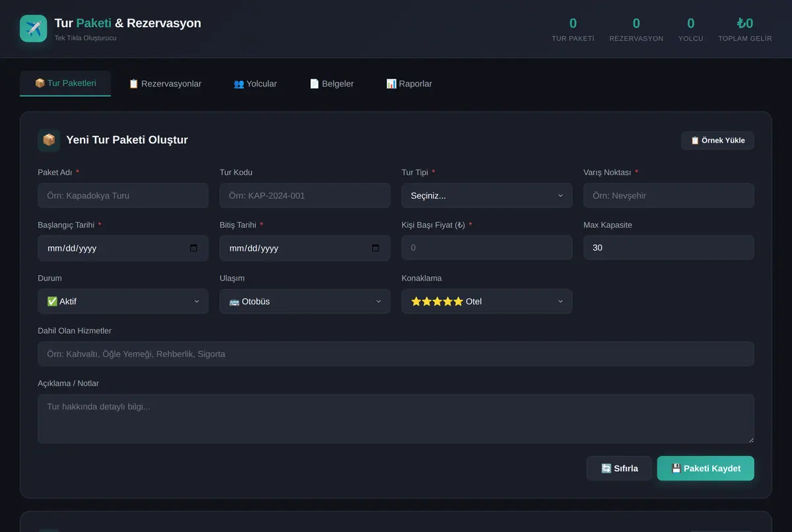
Task: Click the Sıfırla reset button
Action: click(x=619, y=468)
